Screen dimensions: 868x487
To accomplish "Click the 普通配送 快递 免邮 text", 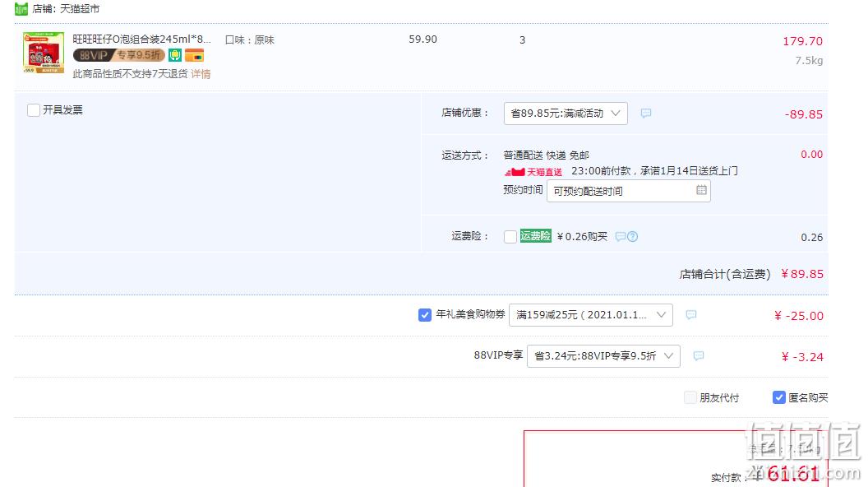I will click(x=547, y=155).
